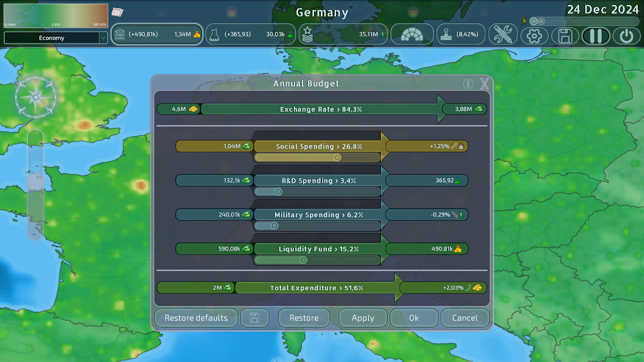The width and height of the screenshot is (644, 362).
Task: Open the research points panel with flask
Action: coord(250,35)
